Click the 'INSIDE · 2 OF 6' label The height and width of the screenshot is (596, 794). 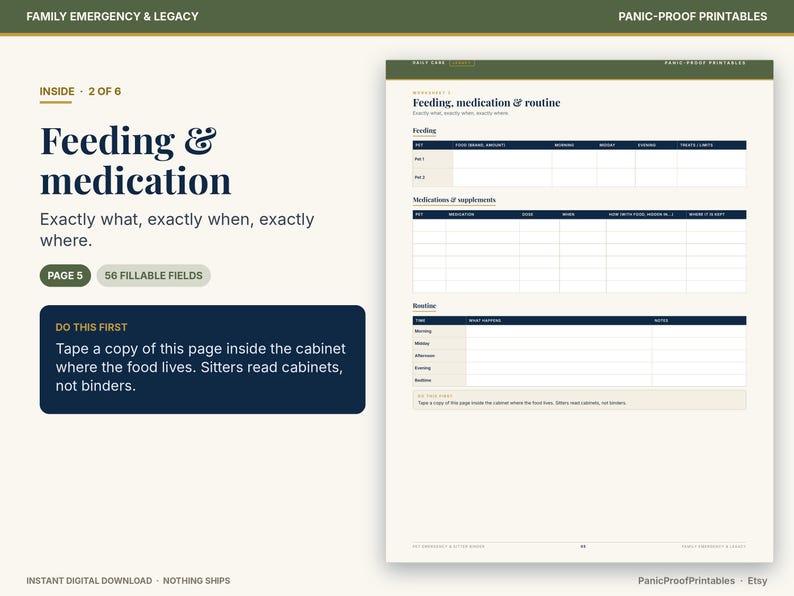[x=80, y=91]
